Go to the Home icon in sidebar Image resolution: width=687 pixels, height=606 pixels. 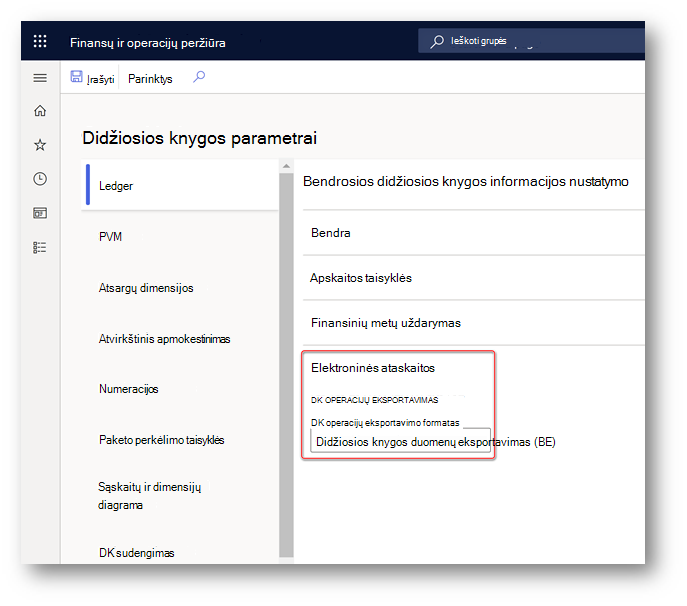pos(40,111)
